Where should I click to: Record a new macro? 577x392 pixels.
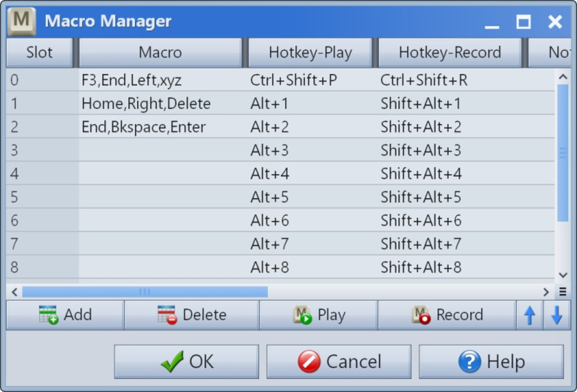(447, 315)
